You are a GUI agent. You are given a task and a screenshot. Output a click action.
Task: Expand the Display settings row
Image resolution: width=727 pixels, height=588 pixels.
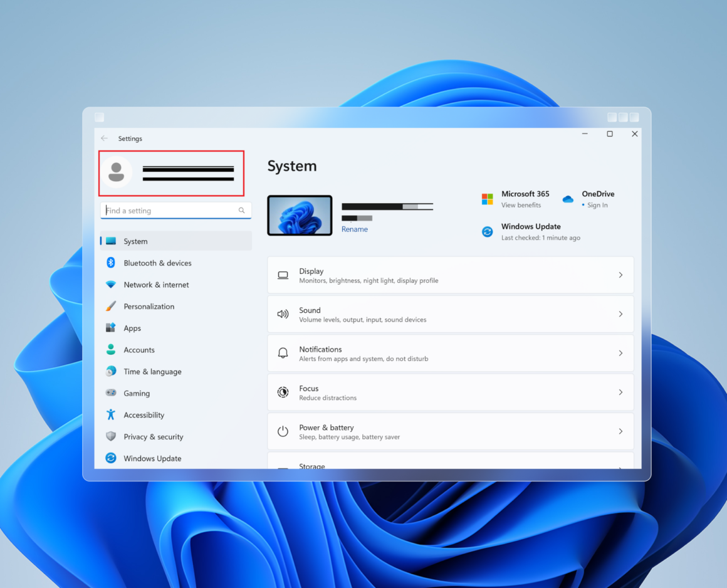[x=450, y=275]
